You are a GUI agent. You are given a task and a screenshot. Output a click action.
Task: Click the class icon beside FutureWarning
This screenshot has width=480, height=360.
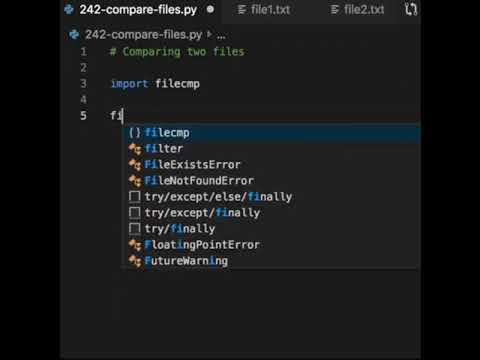click(x=135, y=261)
